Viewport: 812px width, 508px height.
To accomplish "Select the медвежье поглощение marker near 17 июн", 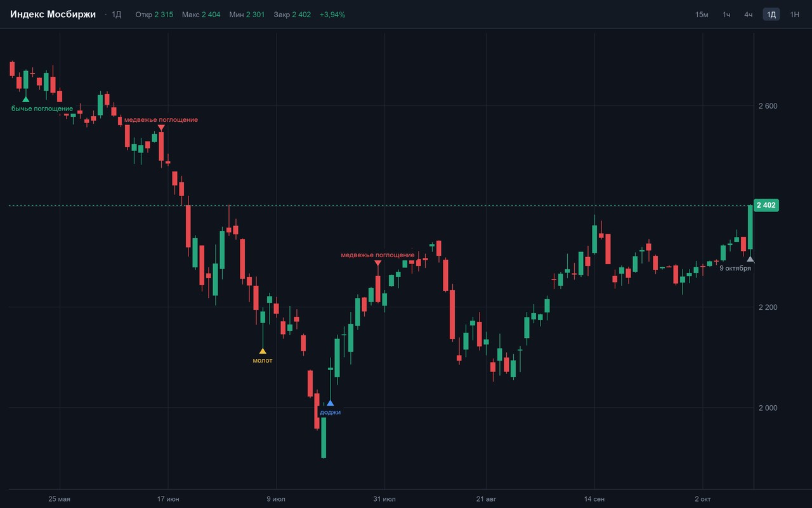I will [x=161, y=128].
